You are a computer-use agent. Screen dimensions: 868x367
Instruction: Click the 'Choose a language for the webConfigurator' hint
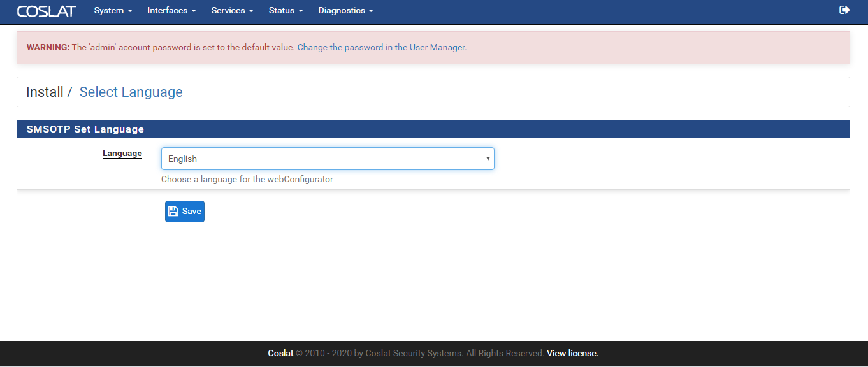tap(247, 179)
